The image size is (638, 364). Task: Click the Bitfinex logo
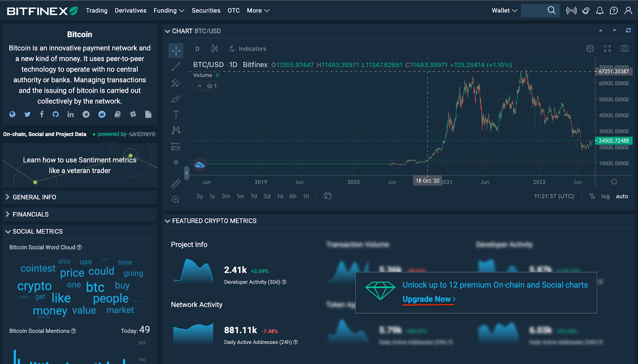[42, 11]
